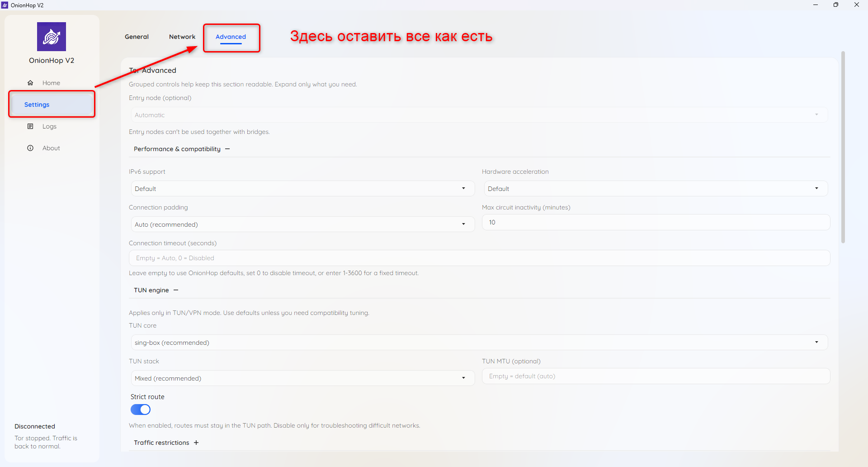This screenshot has height=467, width=868.
Task: Open the Settings page
Action: click(52, 105)
